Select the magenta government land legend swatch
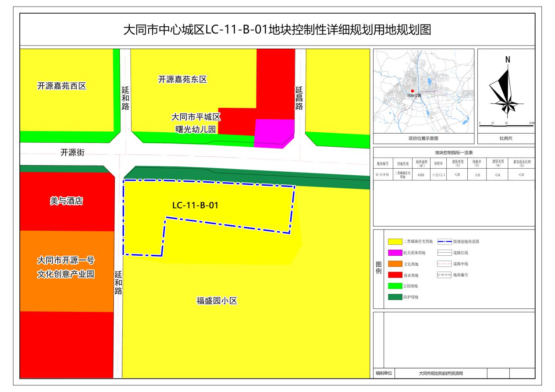The height and width of the screenshot is (392, 555). [395, 253]
